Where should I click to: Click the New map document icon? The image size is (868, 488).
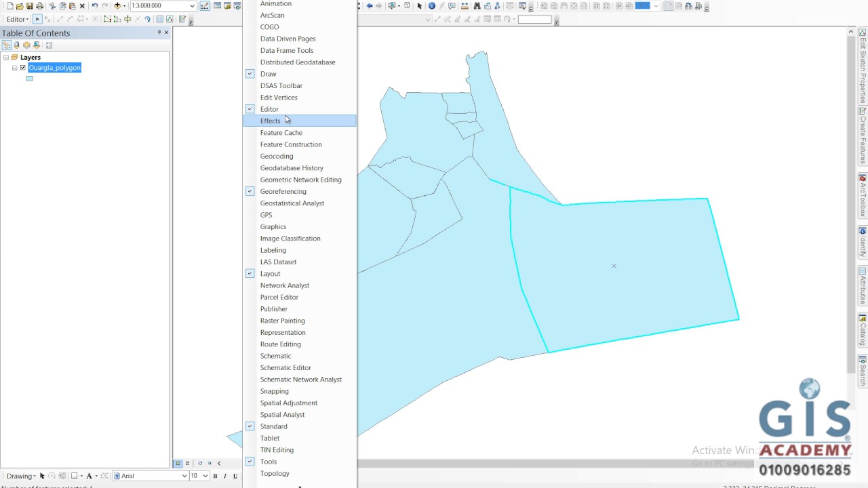(10, 6)
